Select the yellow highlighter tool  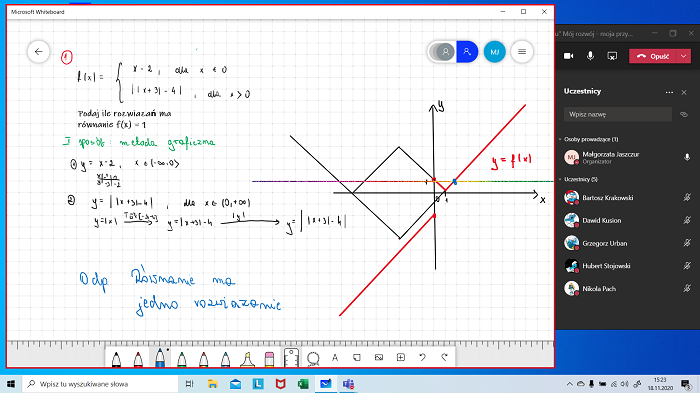(x=247, y=359)
